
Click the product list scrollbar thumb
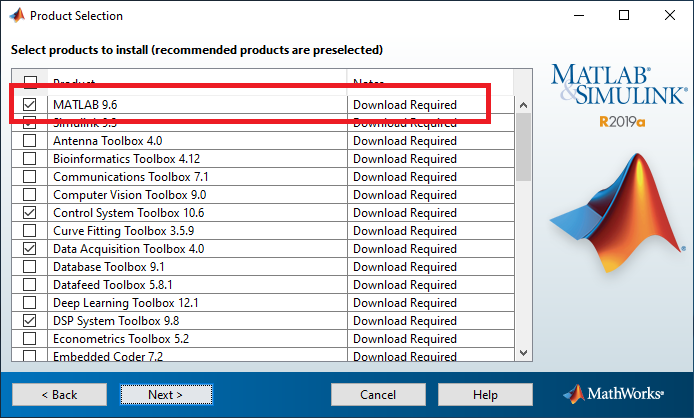coord(524,147)
